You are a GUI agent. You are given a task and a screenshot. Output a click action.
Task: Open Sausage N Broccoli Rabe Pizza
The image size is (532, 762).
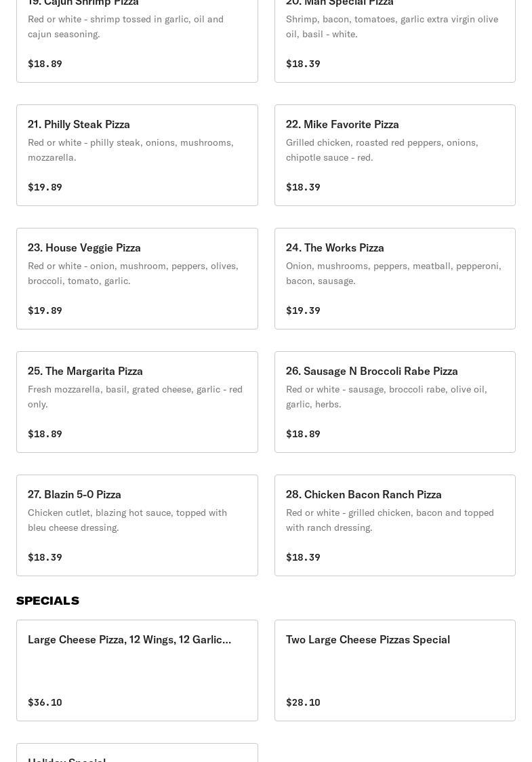coord(394,402)
